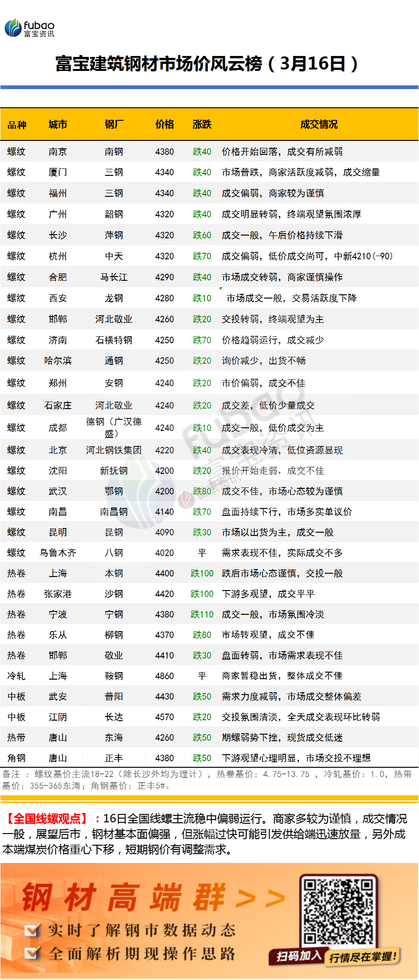The image size is (419, 980).
Task: Click the mill cell 安钢
Action: [114, 383]
